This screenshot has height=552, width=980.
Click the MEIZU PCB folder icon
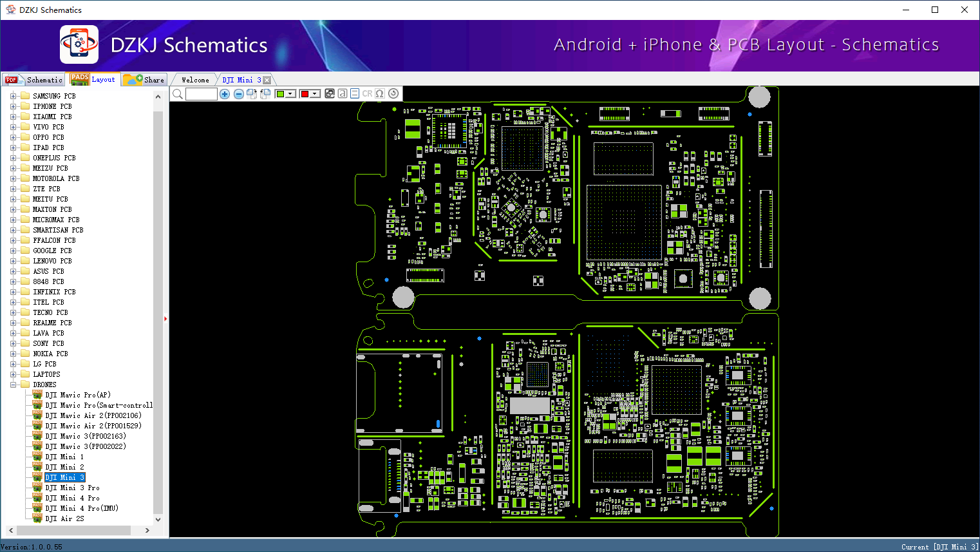tap(25, 168)
